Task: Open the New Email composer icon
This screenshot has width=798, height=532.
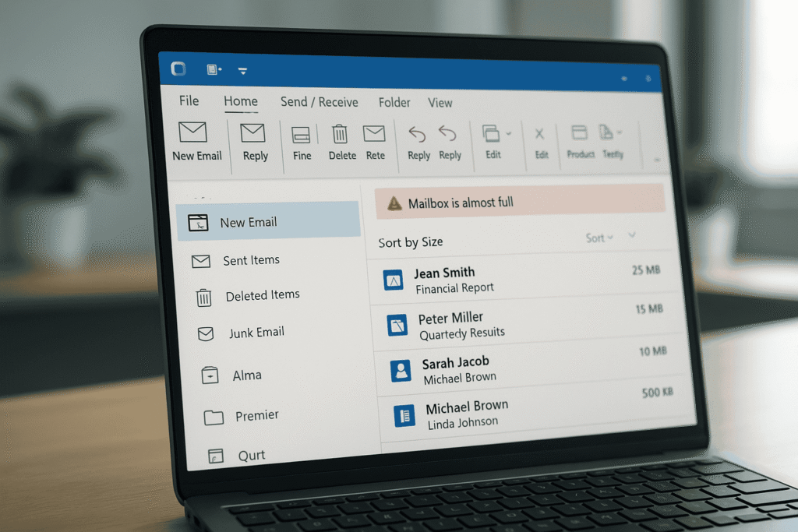Action: pos(194,132)
